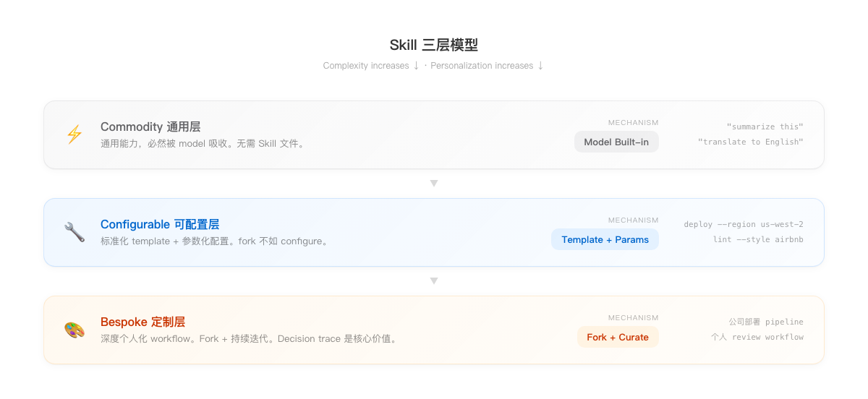
Task: Select the "Commodity 通用层" heading
Action: 150,127
